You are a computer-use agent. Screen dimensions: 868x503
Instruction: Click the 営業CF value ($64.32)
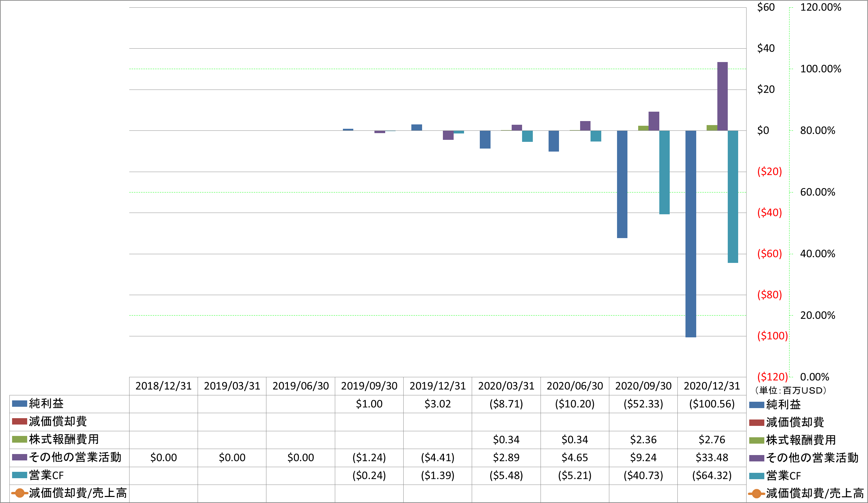point(712,476)
